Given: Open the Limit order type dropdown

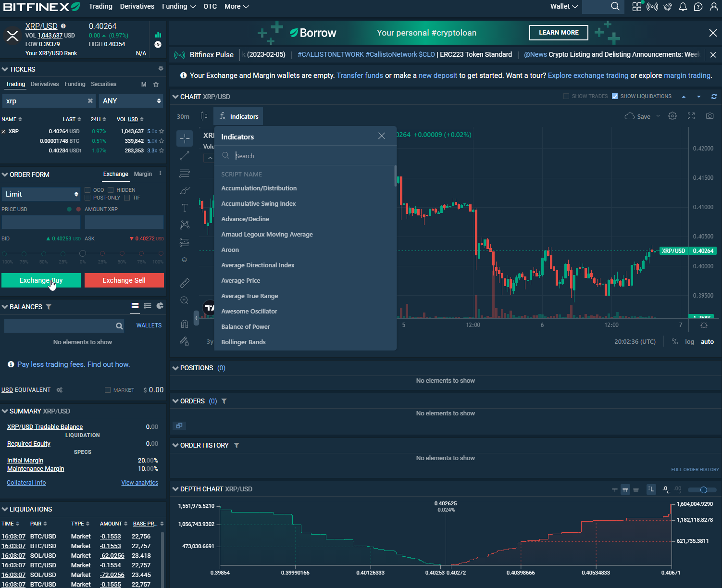Looking at the screenshot, I should click(x=41, y=194).
